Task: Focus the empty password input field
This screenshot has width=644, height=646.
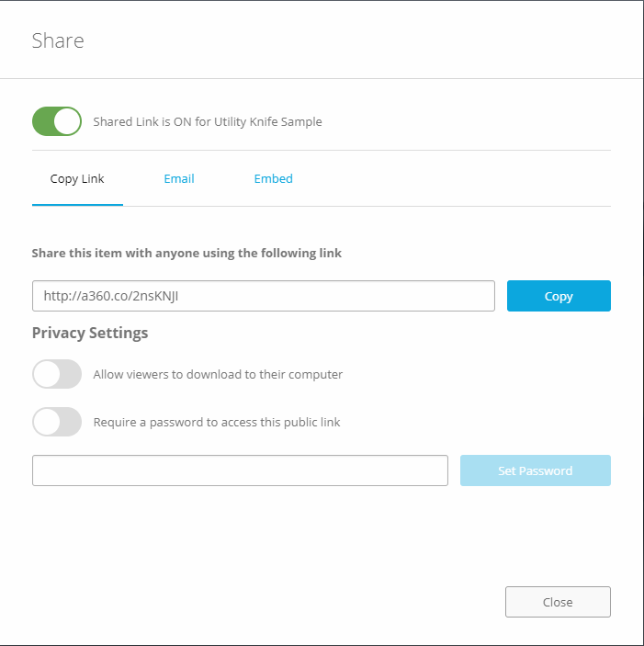Action: (240, 470)
